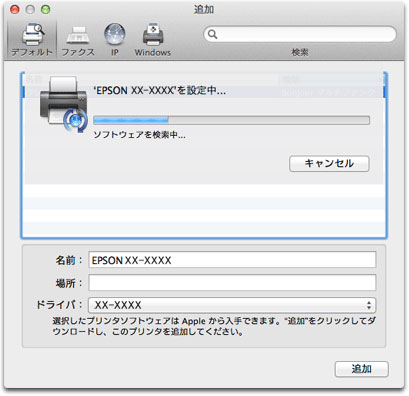The image size is (409, 396).
Task: Focus the 検索 search field
Action: point(300,34)
